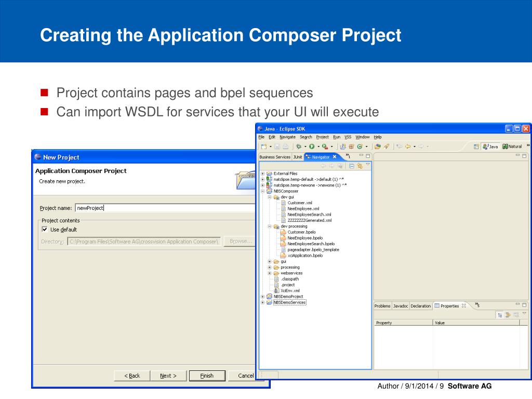The height and width of the screenshot is (399, 532).
Task: Switch to the Declaration tab
Action: point(421,306)
